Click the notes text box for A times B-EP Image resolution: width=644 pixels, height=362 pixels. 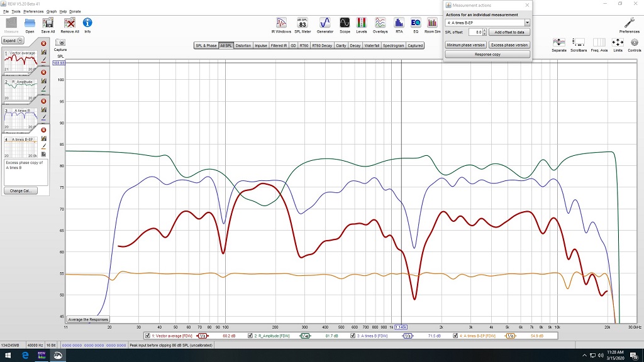pyautogui.click(x=26, y=172)
